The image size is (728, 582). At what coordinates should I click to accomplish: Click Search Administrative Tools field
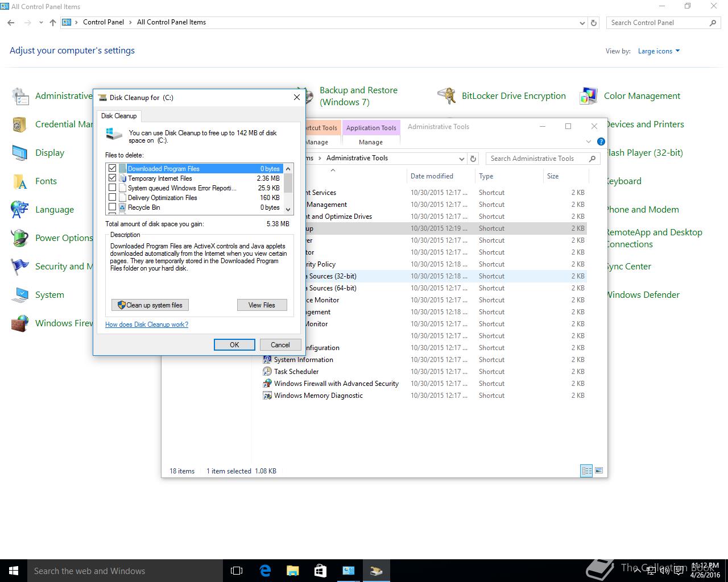point(541,159)
